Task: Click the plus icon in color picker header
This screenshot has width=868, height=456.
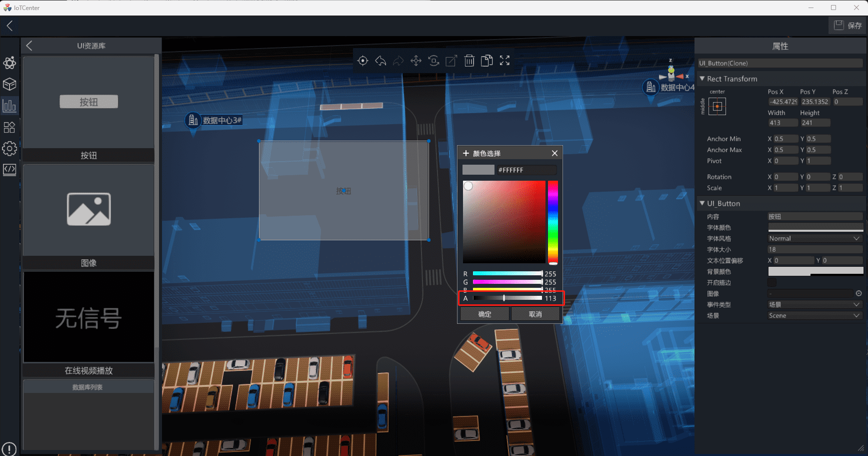Action: click(x=466, y=153)
